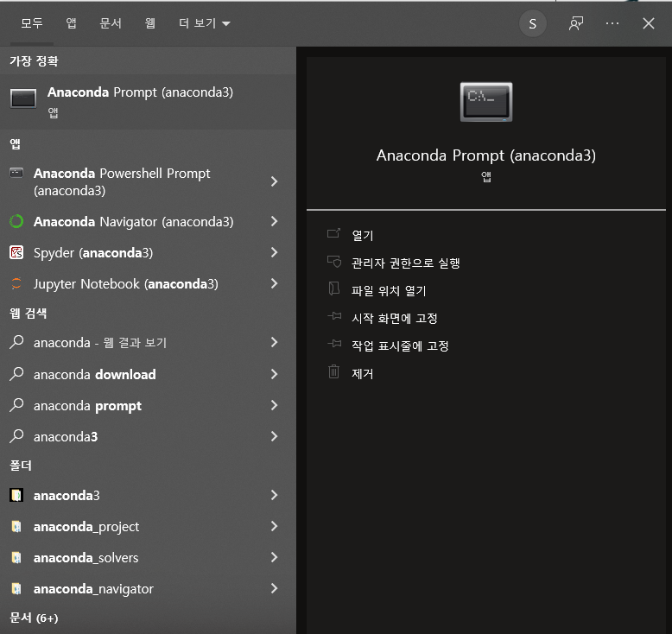672x634 pixels.
Task: Close the search panel with X
Action: coord(649,23)
